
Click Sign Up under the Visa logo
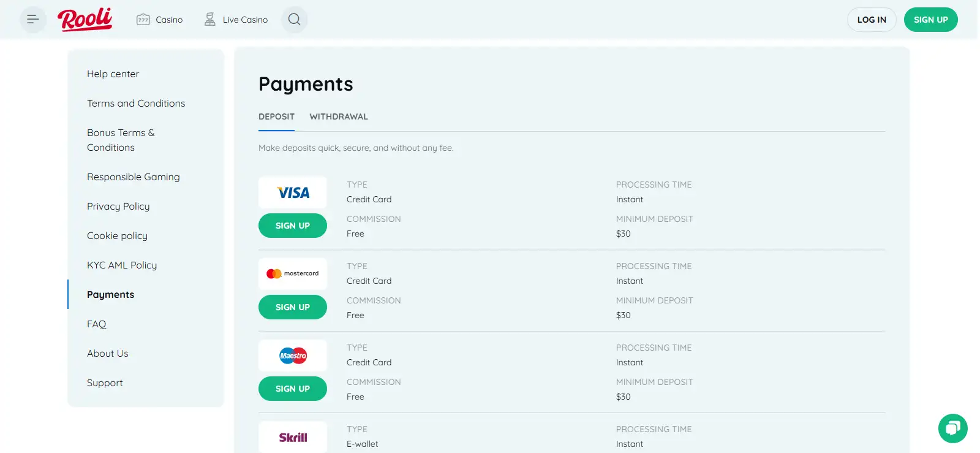[293, 226]
